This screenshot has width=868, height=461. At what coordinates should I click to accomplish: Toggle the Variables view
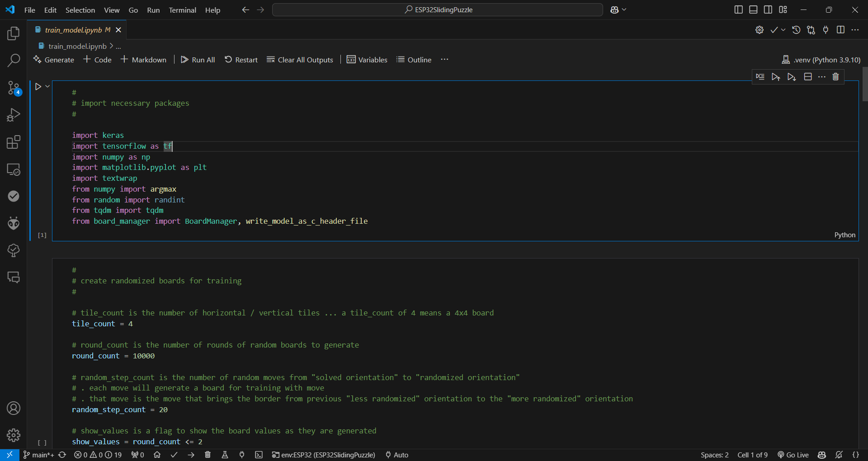(367, 60)
